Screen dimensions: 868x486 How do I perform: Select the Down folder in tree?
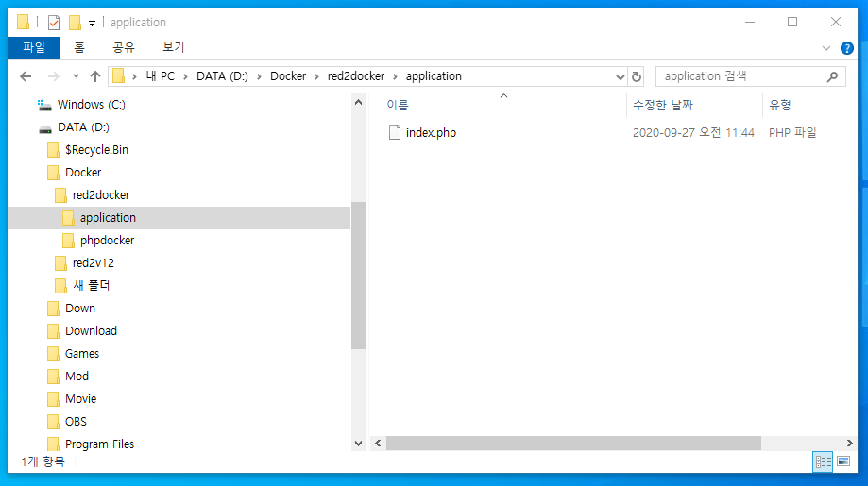[x=79, y=309]
